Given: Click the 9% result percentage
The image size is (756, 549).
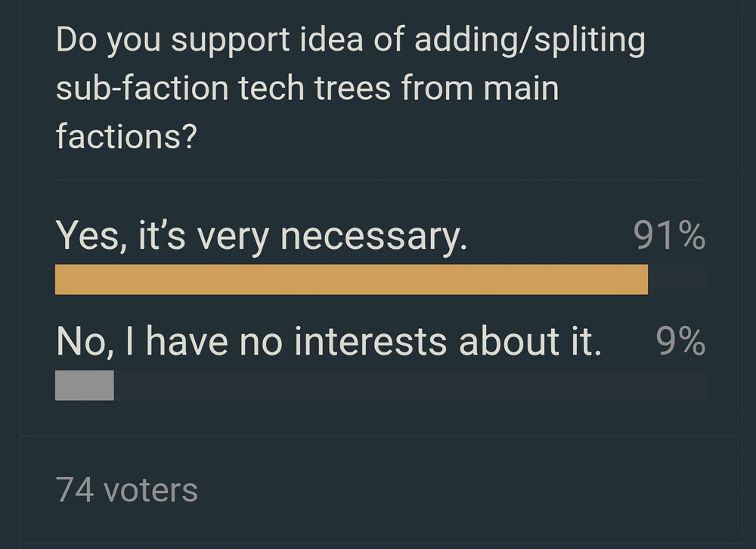Looking at the screenshot, I should point(680,343).
